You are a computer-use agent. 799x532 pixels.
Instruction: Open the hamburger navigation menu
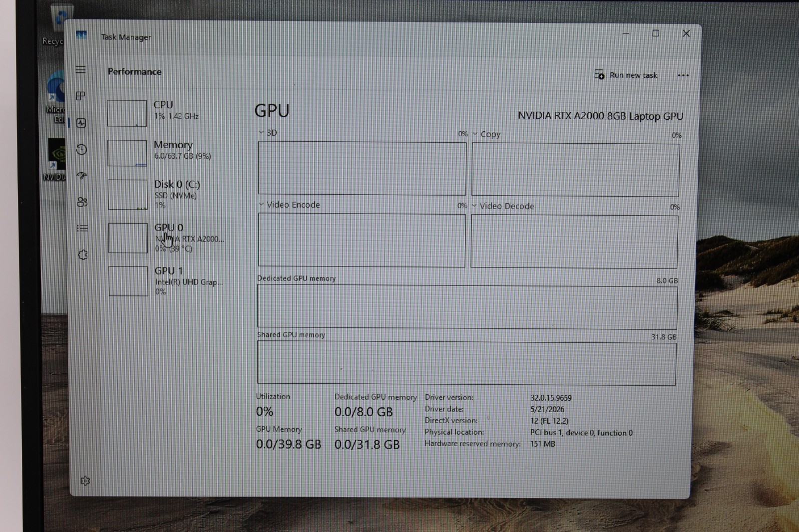point(80,69)
